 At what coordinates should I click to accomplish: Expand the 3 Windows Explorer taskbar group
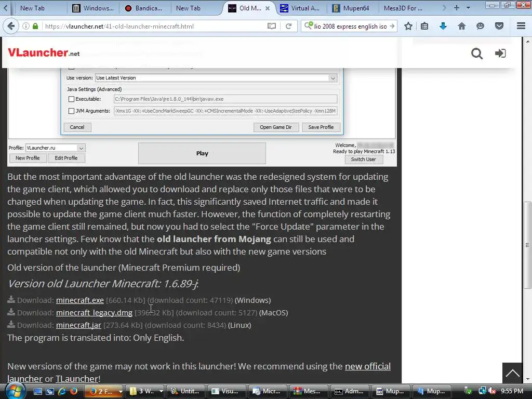(x=161, y=391)
